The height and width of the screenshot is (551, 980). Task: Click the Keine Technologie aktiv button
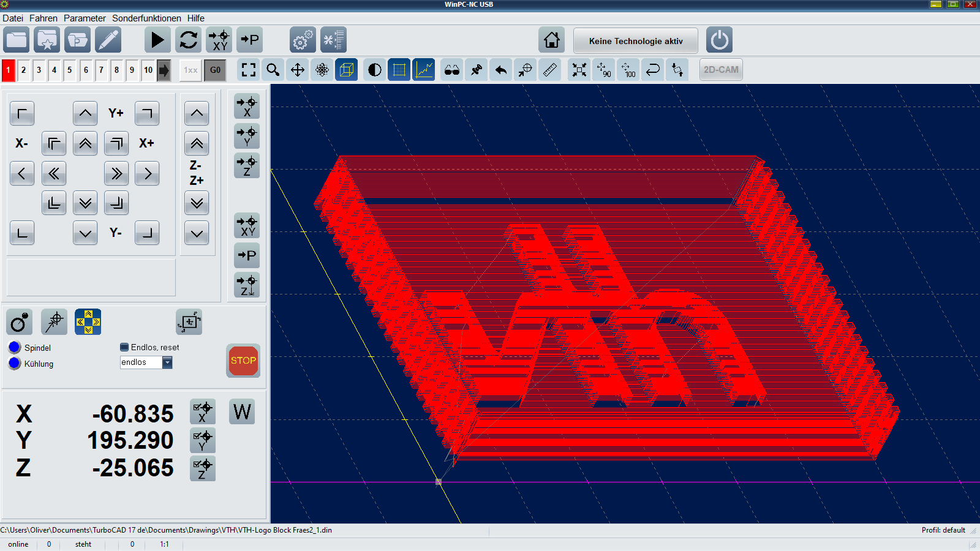[x=635, y=41]
